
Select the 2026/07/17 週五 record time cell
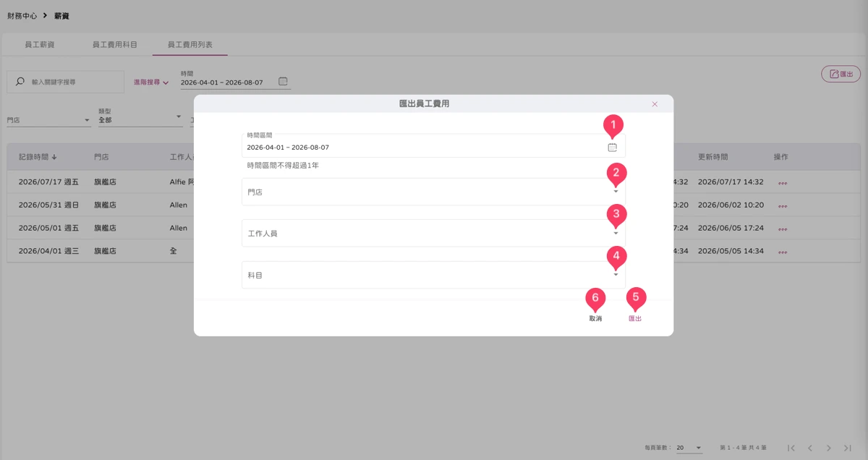coord(48,182)
